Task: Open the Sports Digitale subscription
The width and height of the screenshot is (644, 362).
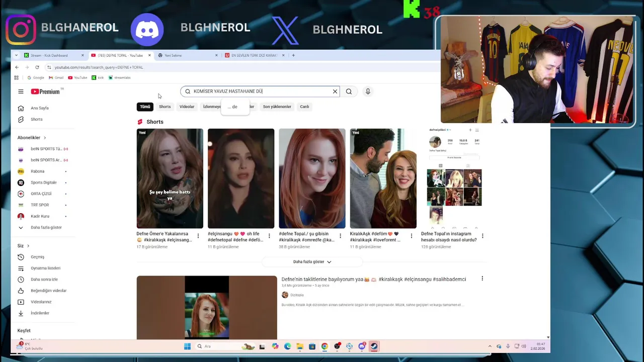Action: click(x=43, y=183)
